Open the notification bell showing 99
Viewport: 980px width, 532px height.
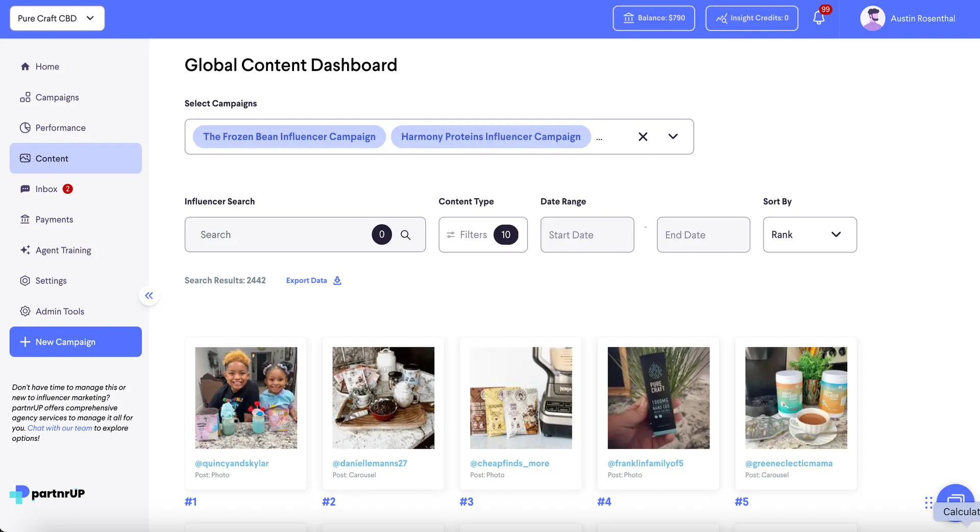[x=818, y=17]
